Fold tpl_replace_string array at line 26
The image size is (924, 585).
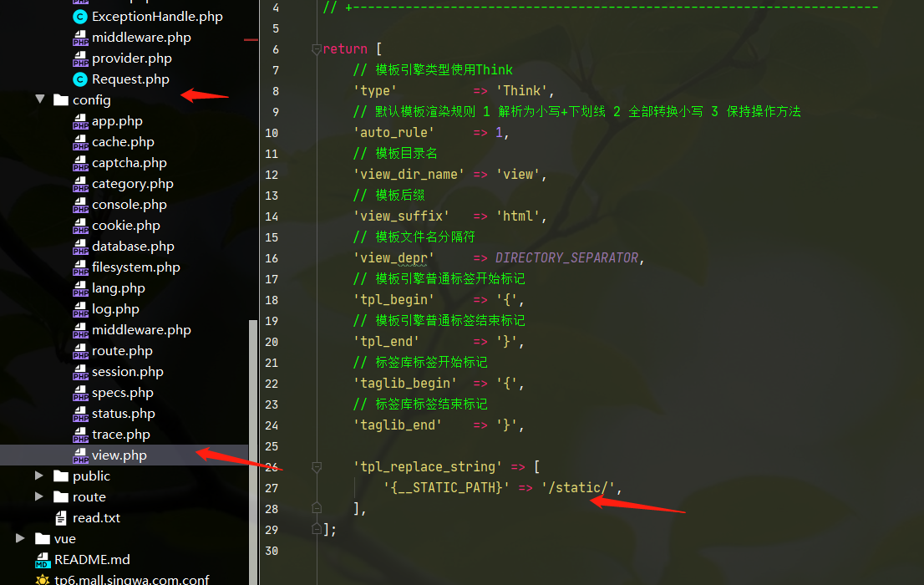(317, 467)
